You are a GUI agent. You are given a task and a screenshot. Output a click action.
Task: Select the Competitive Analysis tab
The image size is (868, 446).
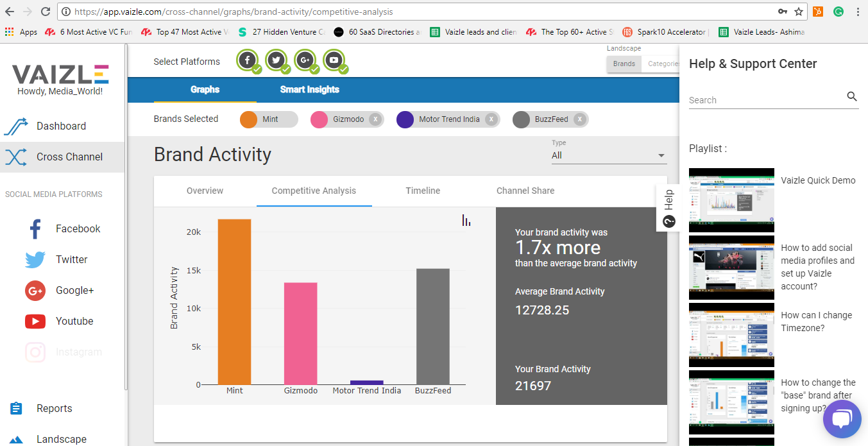click(314, 191)
